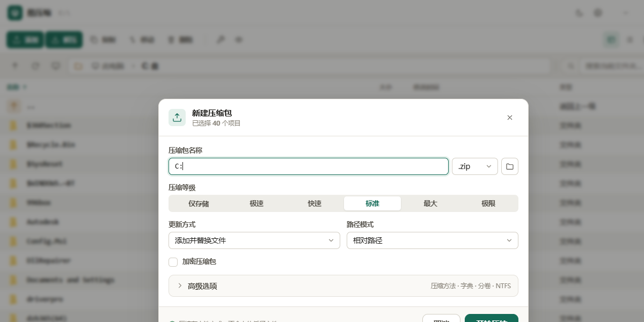Screen dimensions: 644x322
Task: Switch to the 最大 level tab
Action: point(430,203)
